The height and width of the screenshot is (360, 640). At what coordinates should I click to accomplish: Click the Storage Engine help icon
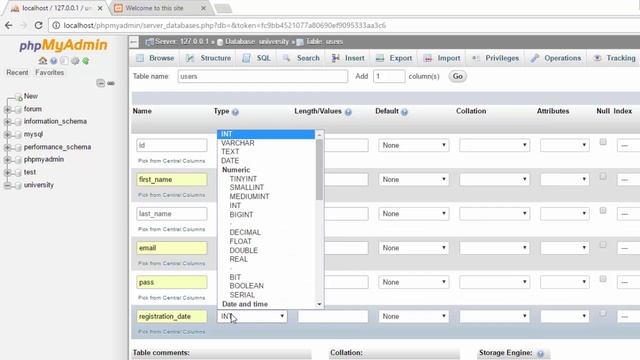[x=540, y=353]
